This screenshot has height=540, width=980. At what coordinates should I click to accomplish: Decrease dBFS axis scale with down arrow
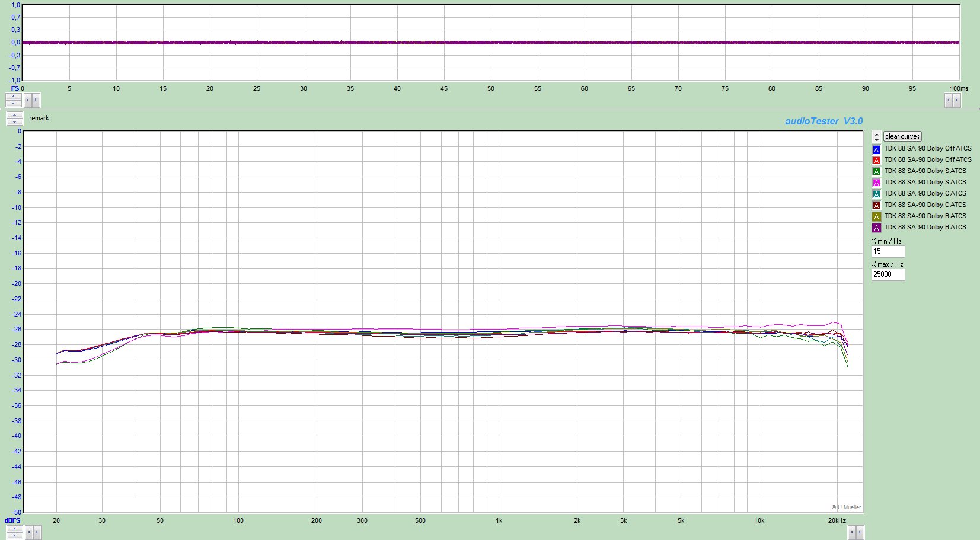(x=14, y=535)
